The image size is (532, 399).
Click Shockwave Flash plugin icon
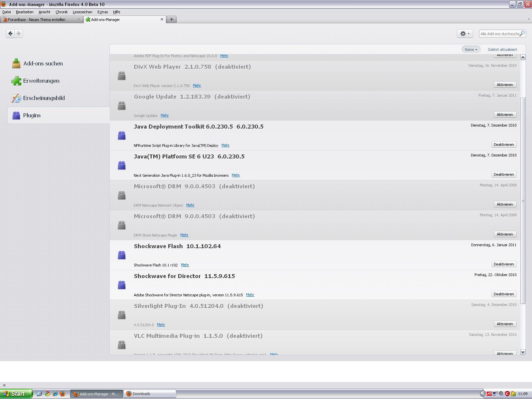pos(122,255)
